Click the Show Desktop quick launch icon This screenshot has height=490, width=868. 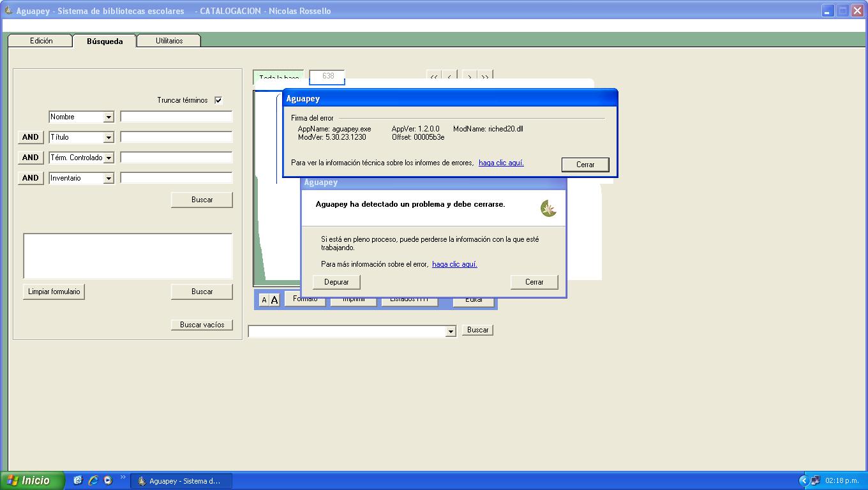click(x=78, y=480)
